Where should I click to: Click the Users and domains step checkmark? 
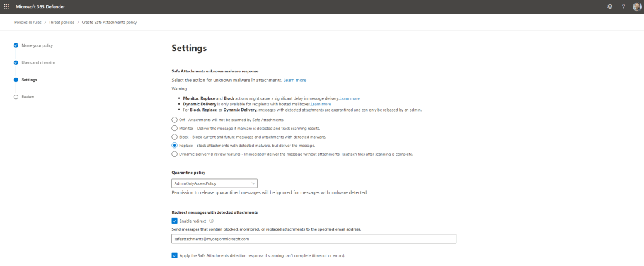coord(16,63)
